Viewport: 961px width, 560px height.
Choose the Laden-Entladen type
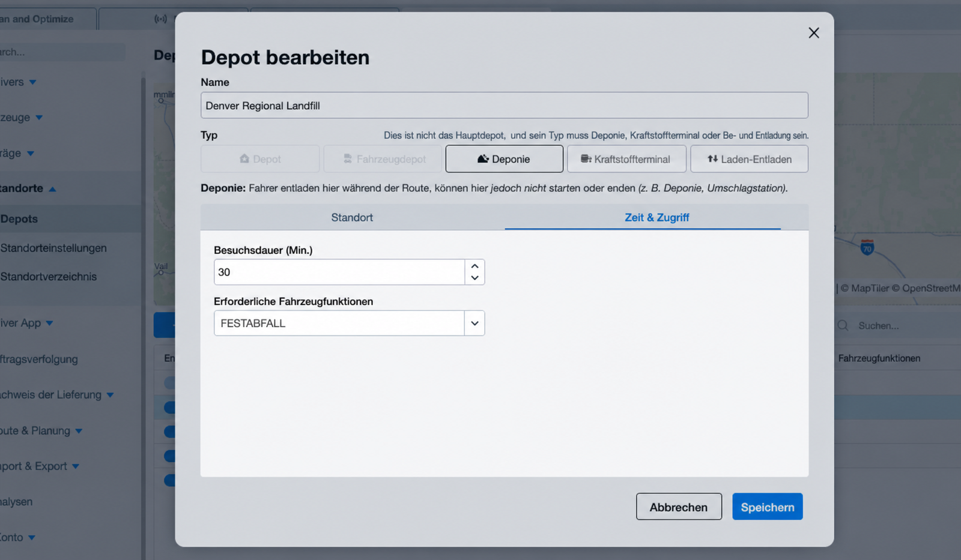tap(749, 159)
